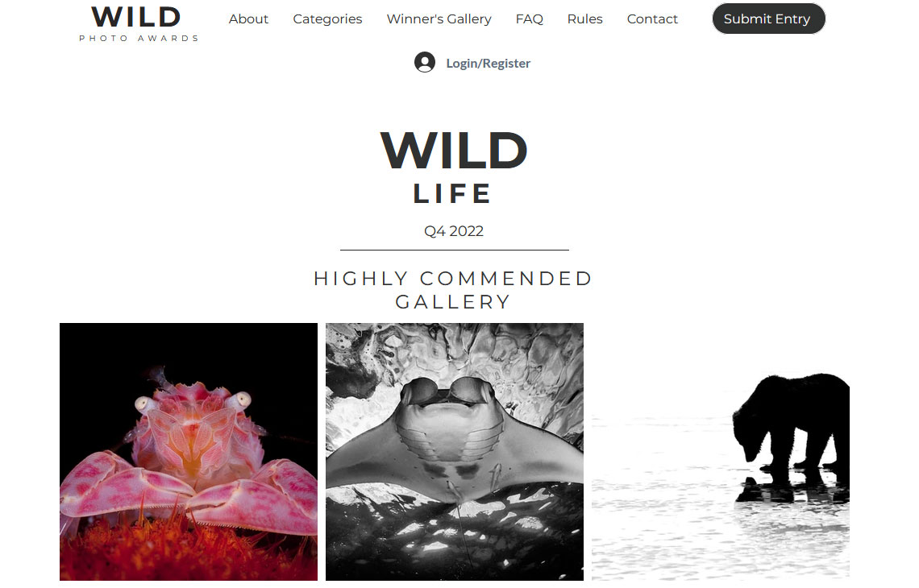
Task: Click the PHOTO AWARDS tagline under logo
Action: click(139, 38)
